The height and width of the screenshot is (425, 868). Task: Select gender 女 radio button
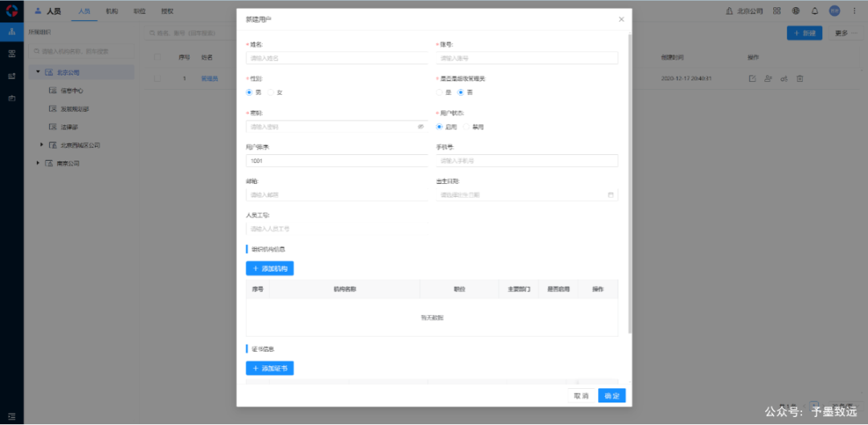271,92
